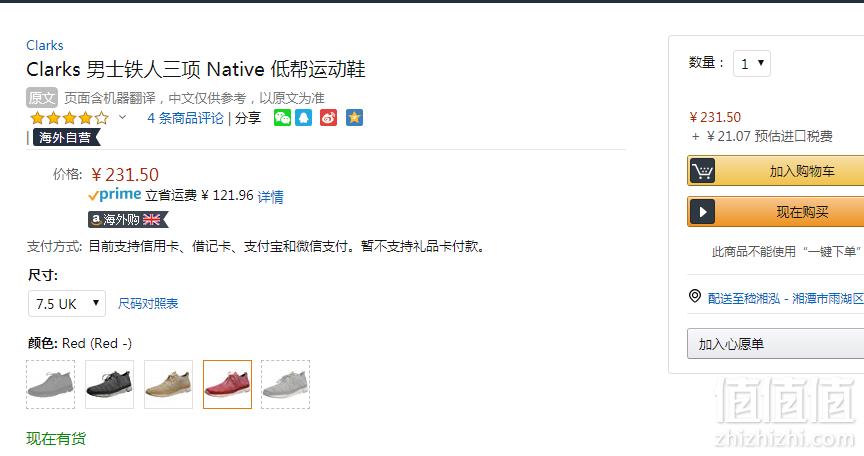Open the 数量 quantity dropdown

(752, 64)
